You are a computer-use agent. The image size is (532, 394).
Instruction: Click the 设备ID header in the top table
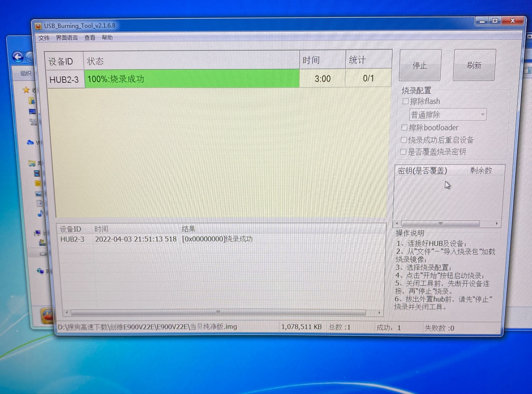click(64, 61)
